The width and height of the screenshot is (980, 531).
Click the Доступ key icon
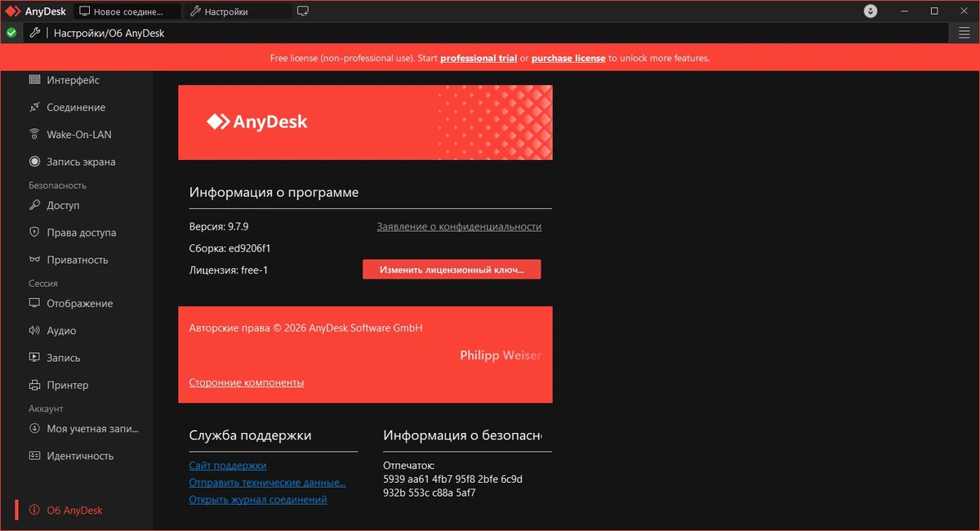[x=34, y=205]
